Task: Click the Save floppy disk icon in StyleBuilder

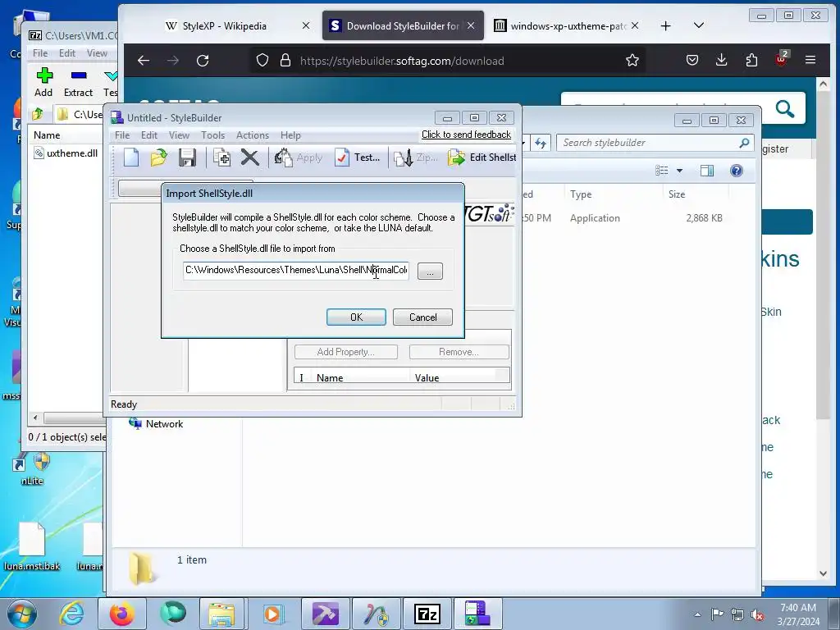Action: pos(187,157)
